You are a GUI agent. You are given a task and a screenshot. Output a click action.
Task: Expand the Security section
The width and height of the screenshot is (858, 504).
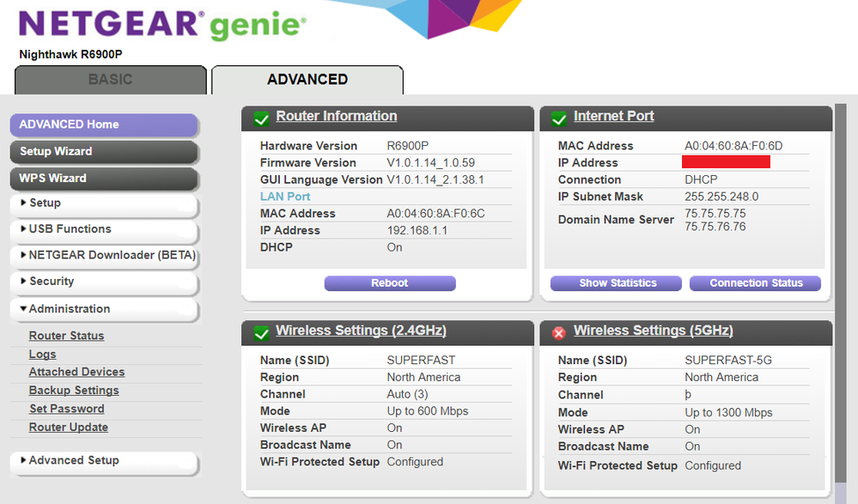tap(104, 282)
